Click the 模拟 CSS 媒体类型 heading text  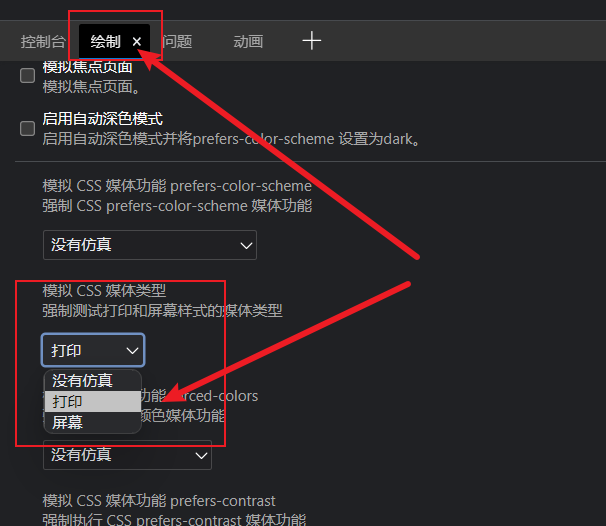coord(104,291)
